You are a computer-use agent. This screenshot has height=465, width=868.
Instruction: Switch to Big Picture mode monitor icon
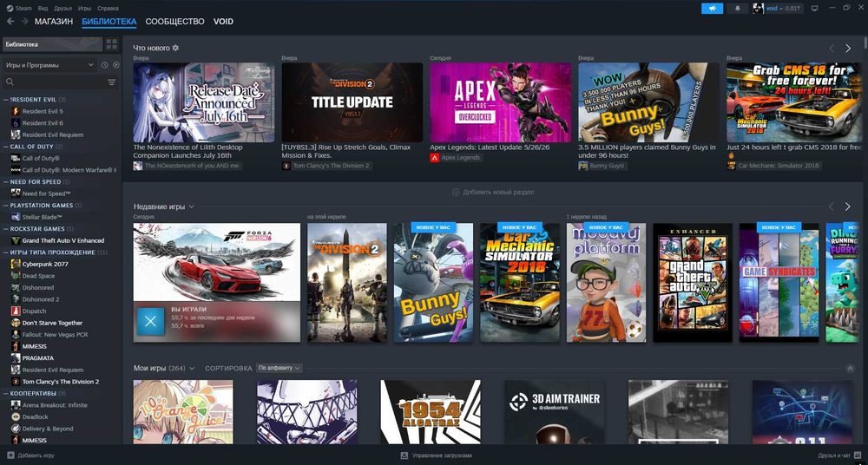click(814, 9)
